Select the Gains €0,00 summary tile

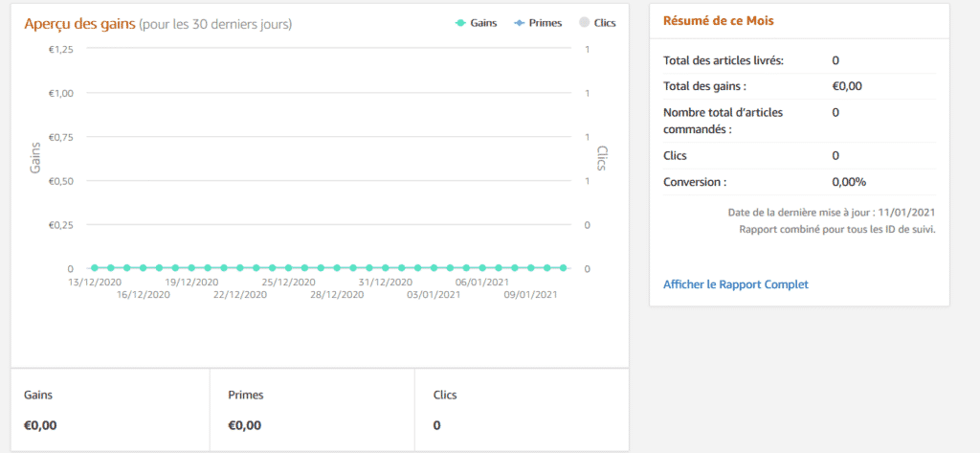pos(110,410)
